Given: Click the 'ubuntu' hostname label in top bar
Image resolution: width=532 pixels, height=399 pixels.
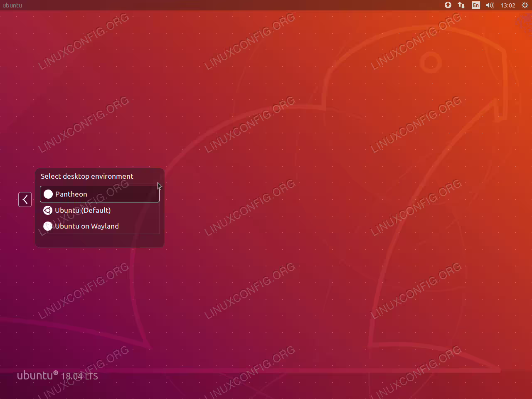Looking at the screenshot, I should tap(12, 5).
